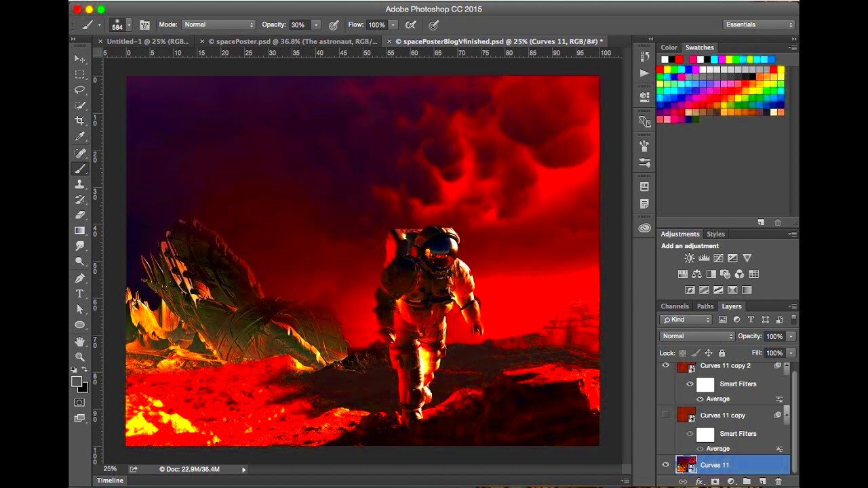Toggle lock all for the layer
The height and width of the screenshot is (488, 868).
pos(722,353)
